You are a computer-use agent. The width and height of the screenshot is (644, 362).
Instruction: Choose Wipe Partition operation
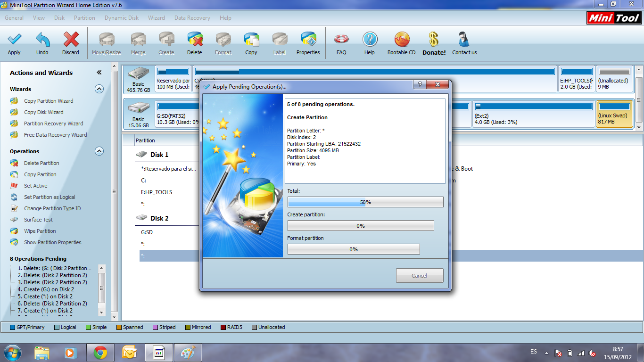[40, 231]
